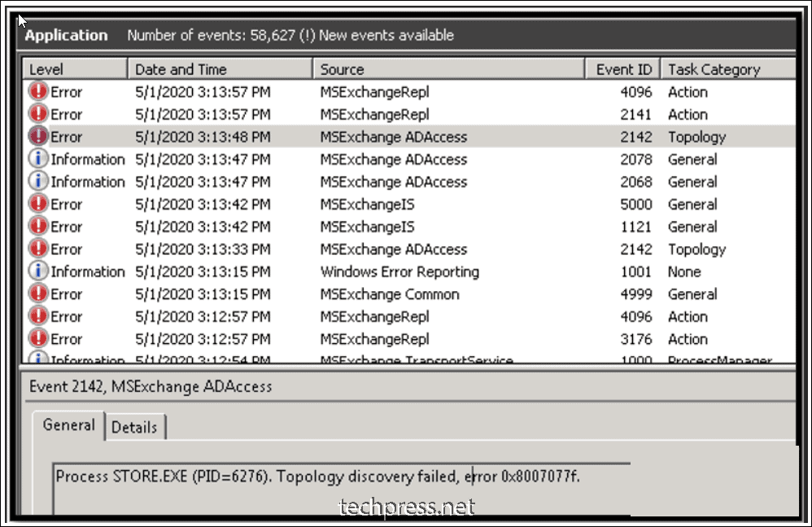
Task: Click the error icon of event 4096 at 3:13:57 PM
Action: point(38,92)
